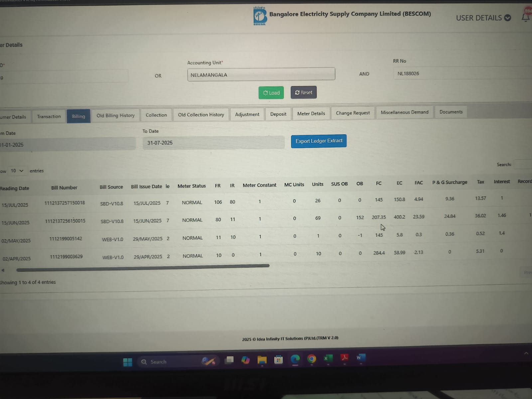Click the FC value 207.35
The width and height of the screenshot is (532, 399).
379,217
